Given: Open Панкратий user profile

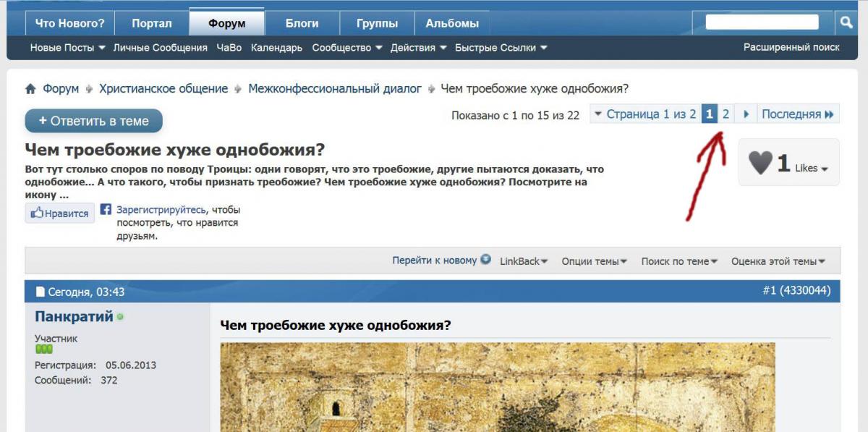Looking at the screenshot, I should [x=74, y=316].
